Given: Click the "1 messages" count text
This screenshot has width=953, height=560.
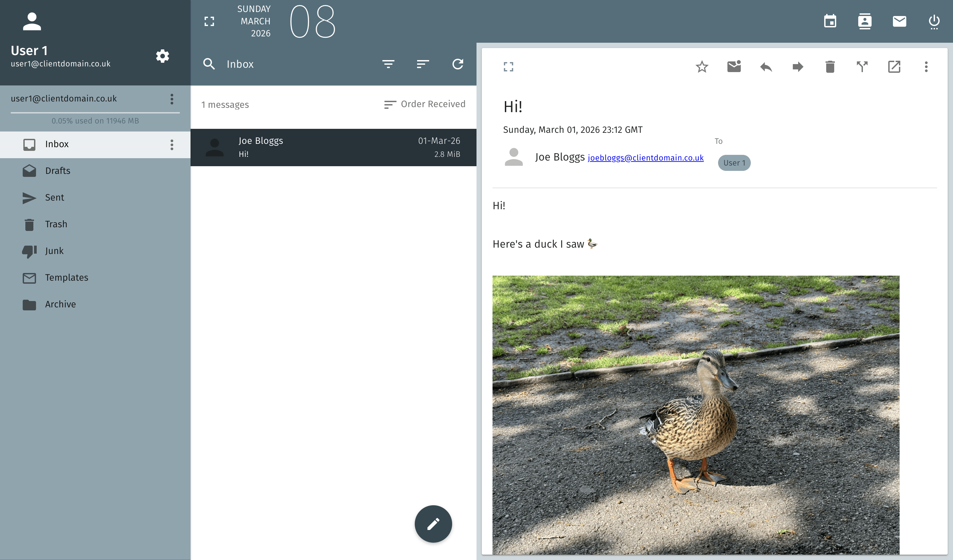Looking at the screenshot, I should (225, 105).
